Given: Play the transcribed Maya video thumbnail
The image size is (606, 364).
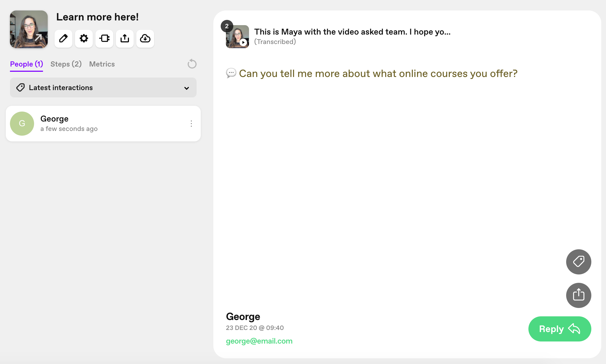Looking at the screenshot, I should (237, 37).
